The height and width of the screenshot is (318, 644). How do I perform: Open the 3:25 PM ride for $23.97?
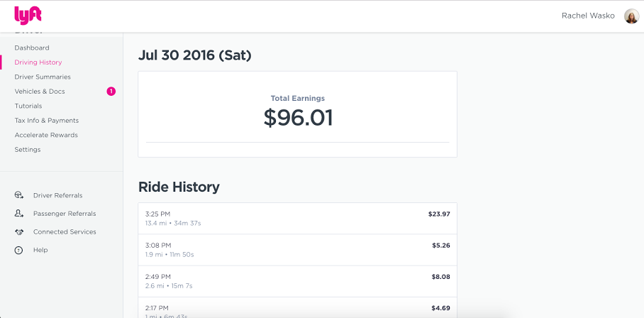(297, 219)
